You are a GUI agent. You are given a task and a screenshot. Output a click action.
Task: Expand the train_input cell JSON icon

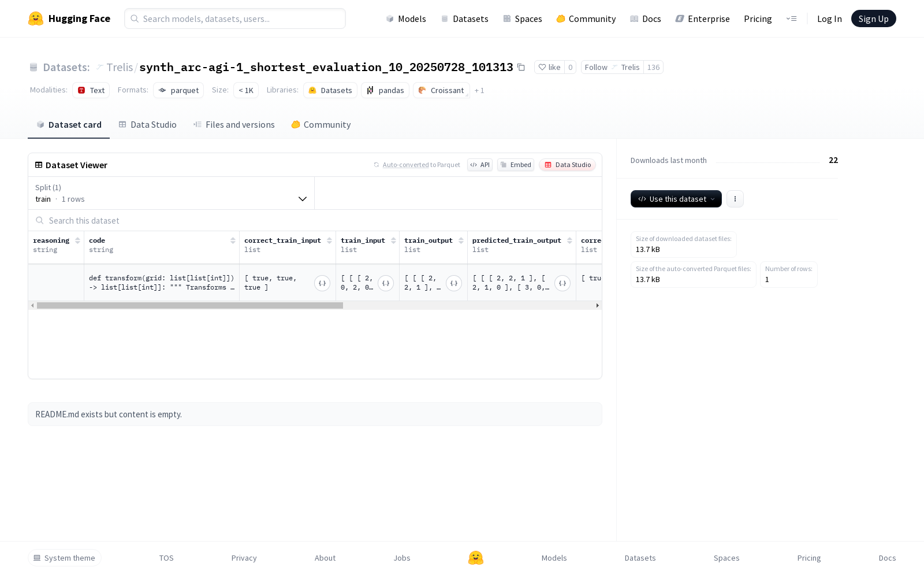click(x=386, y=283)
